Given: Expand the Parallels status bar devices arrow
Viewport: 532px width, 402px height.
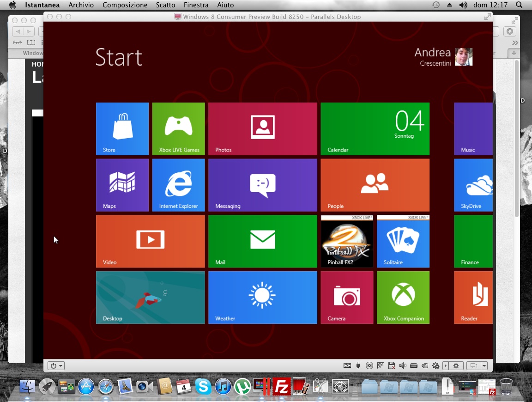Looking at the screenshot, I should pyautogui.click(x=446, y=365).
